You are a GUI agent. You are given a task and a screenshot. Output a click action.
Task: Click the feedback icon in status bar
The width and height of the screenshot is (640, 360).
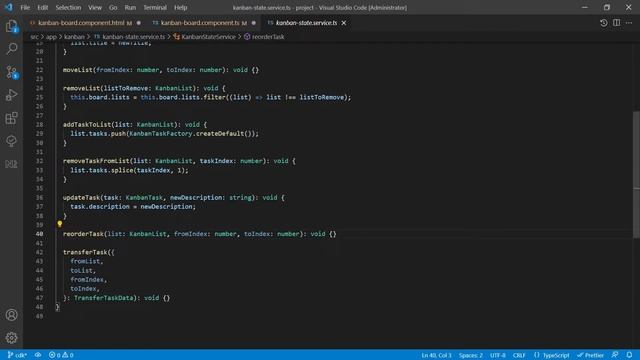point(615,355)
